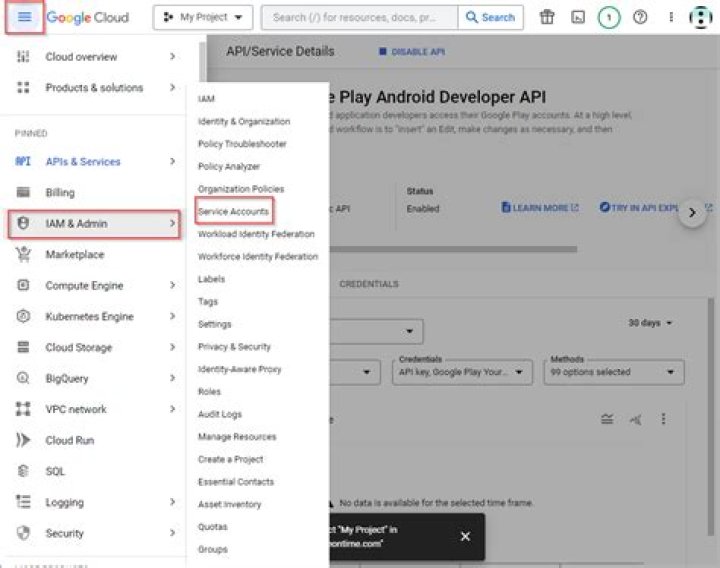Open Policy Troubleshooter submenu item
The image size is (720, 568).
pyautogui.click(x=242, y=144)
